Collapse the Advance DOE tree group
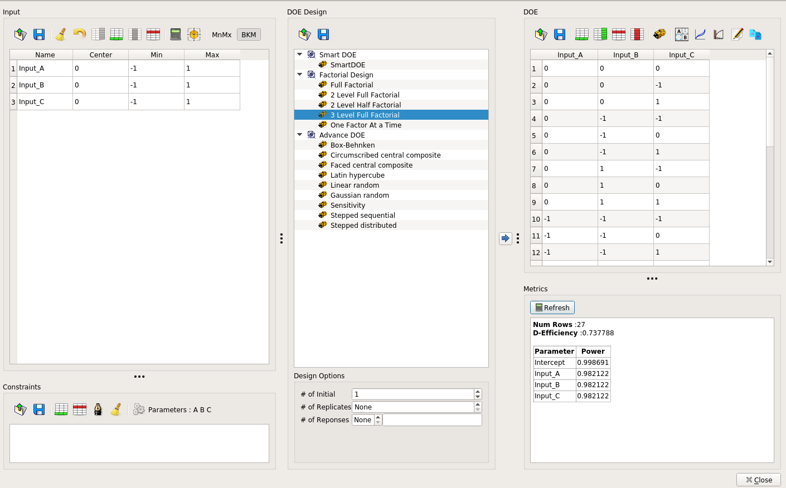 (300, 134)
